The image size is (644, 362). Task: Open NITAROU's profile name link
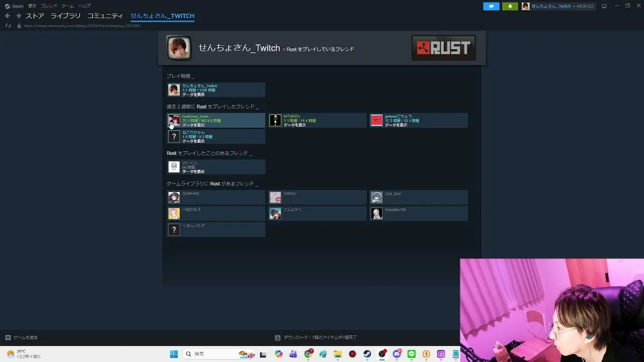click(292, 117)
